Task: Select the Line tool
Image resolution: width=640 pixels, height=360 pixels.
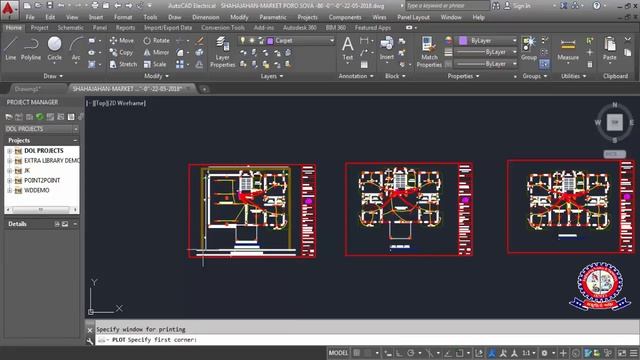Action: point(11,48)
